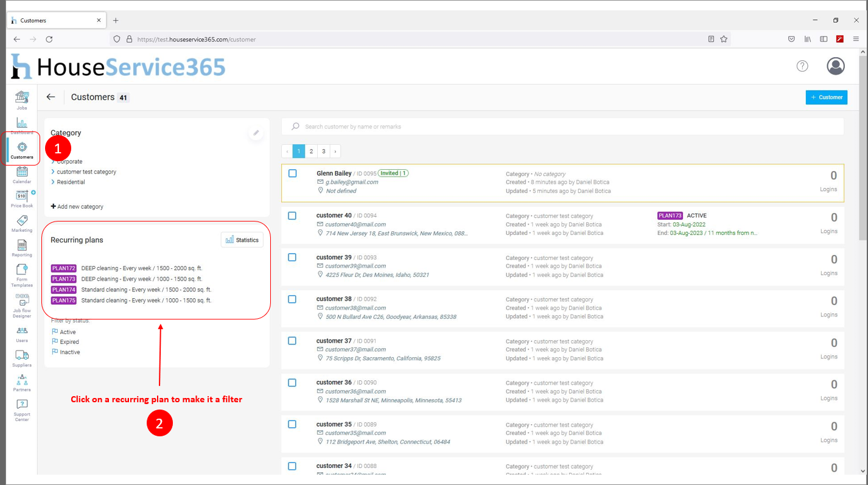Click Add new category
Screen dimensions: 868x485
pyautogui.click(x=77, y=206)
